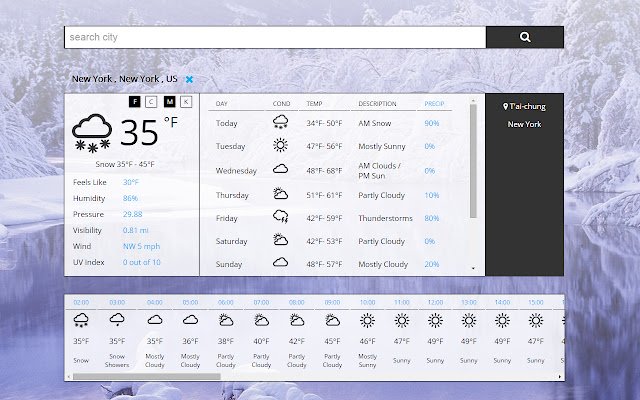
Task: Click the 15:00 sunny icon
Action: coord(536,320)
